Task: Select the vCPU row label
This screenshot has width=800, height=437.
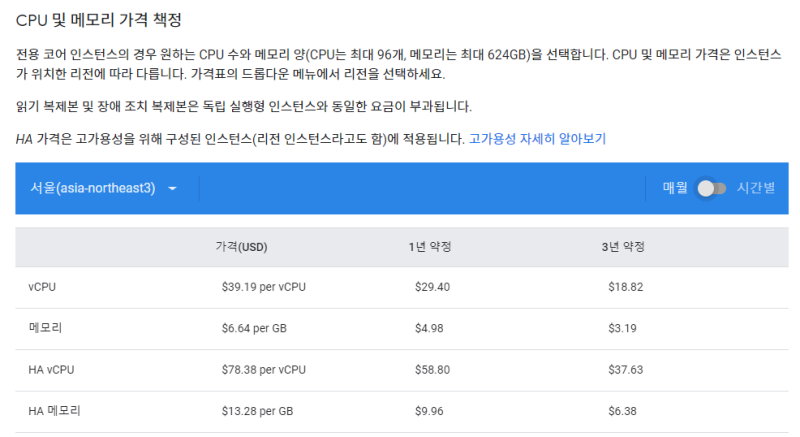Action: 43,287
